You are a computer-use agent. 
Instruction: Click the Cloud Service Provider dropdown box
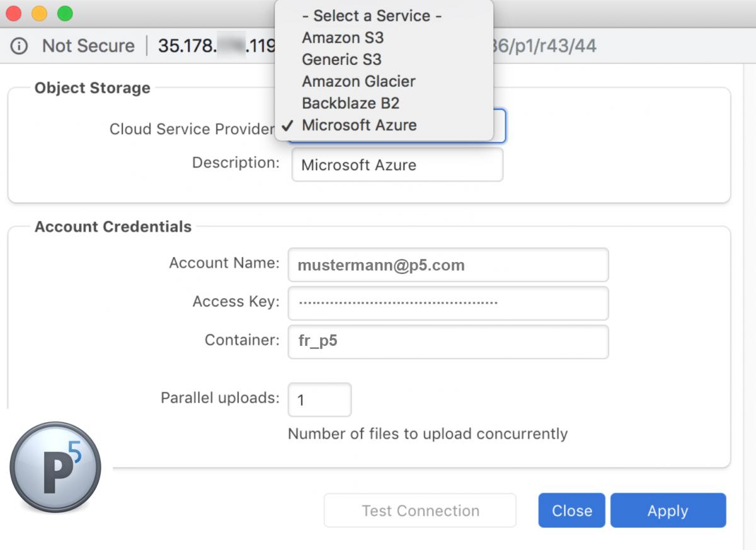click(x=498, y=126)
